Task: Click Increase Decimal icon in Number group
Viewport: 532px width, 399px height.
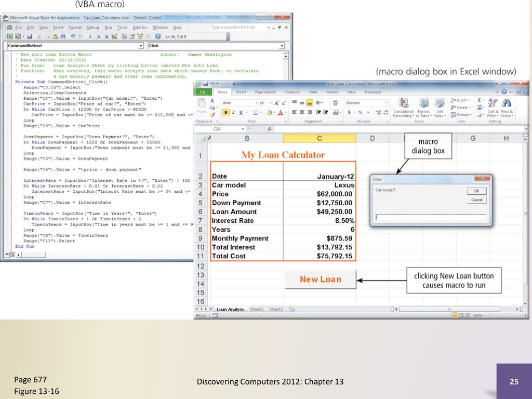Action: pyautogui.click(x=378, y=112)
